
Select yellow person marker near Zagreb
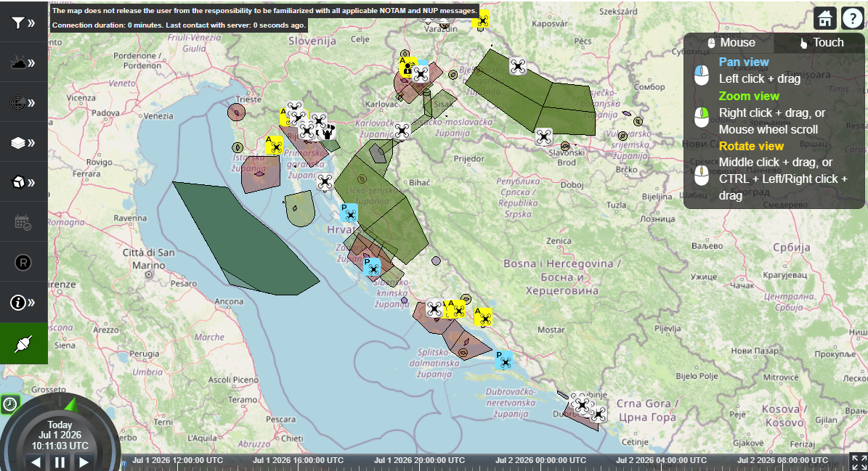tap(408, 67)
